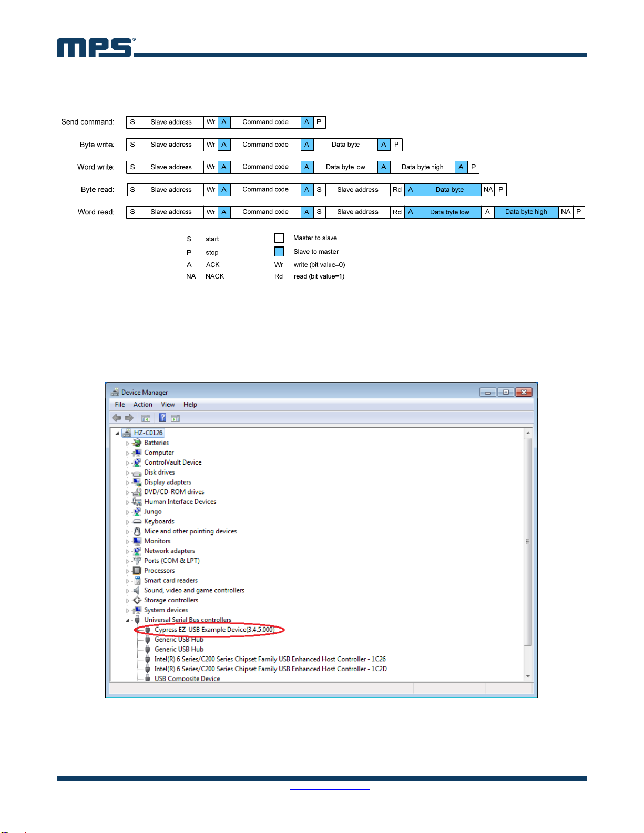This screenshot has height=833, width=644.
Task: Collapse the HZ-C0126 root node arrow
Action: [x=117, y=434]
